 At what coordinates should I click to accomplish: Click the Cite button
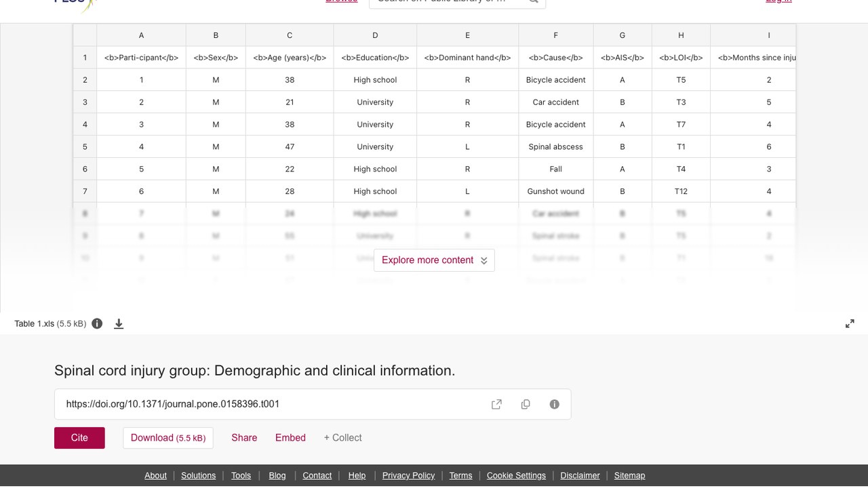[79, 438]
